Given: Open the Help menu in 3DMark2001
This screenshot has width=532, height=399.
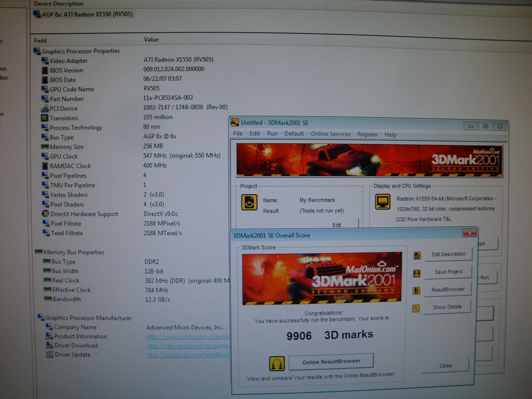Looking at the screenshot, I should pyautogui.click(x=390, y=135).
